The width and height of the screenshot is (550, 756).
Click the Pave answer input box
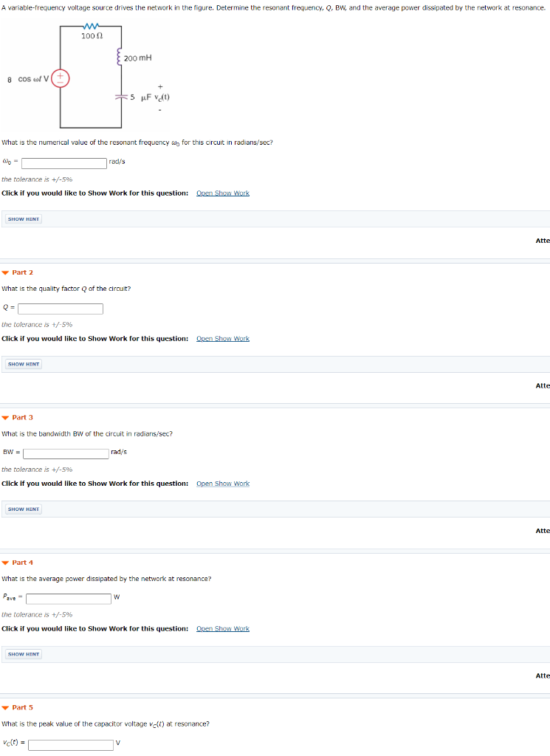pyautogui.click(x=68, y=598)
